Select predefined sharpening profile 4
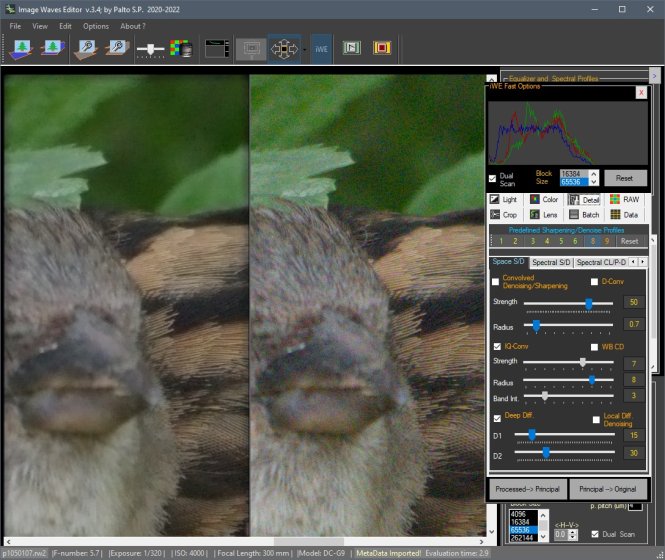 (x=547, y=241)
